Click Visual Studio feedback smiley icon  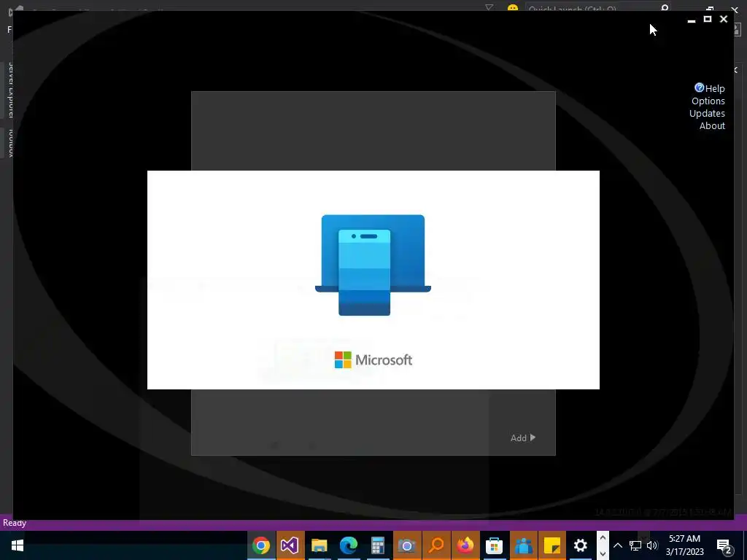pos(513,8)
